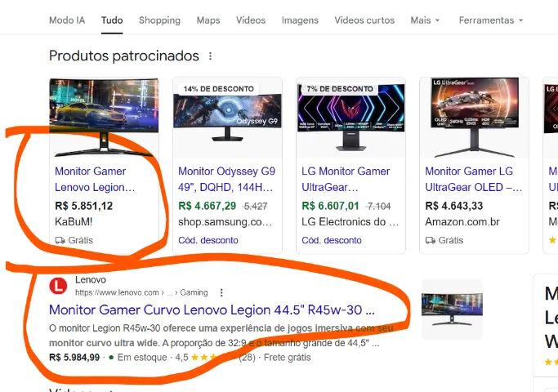This screenshot has height=392, width=558.
Task: Click the Em estoque availability text
Action: 142,358
